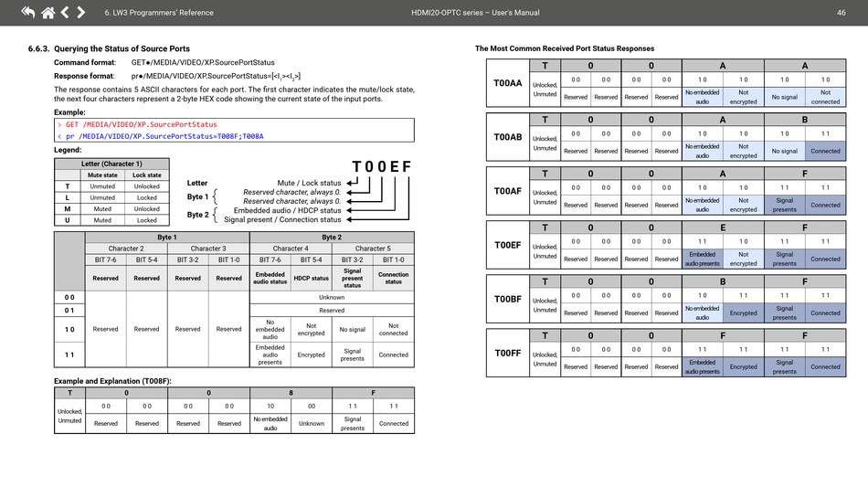Click the 'Command format:' label
Image resolution: width=868 pixels, height=487 pixels.
click(85, 62)
